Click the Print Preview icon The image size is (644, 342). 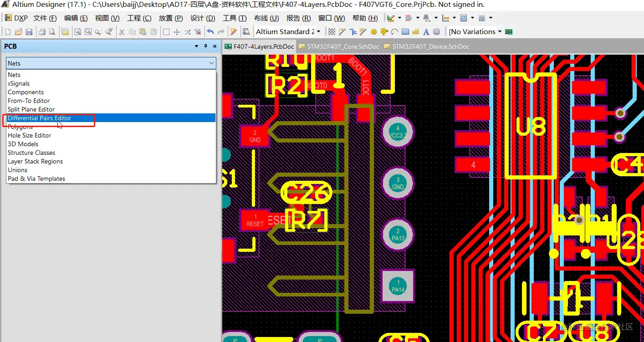pyautogui.click(x=52, y=32)
